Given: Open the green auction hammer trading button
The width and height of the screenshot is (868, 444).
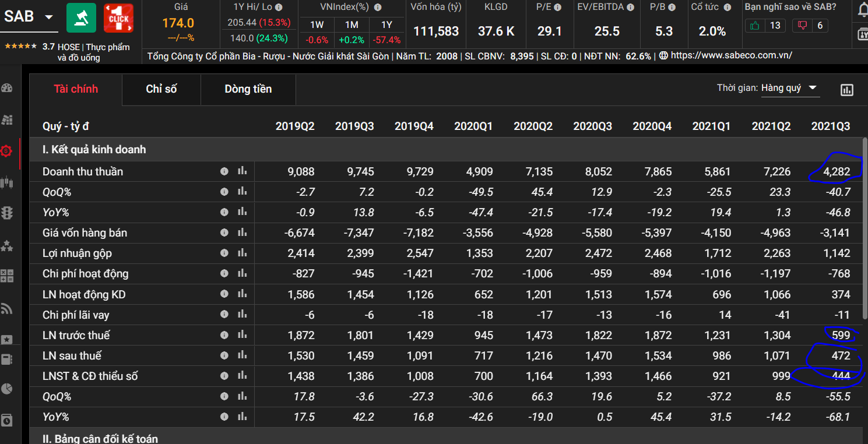Looking at the screenshot, I should pyautogui.click(x=82, y=18).
